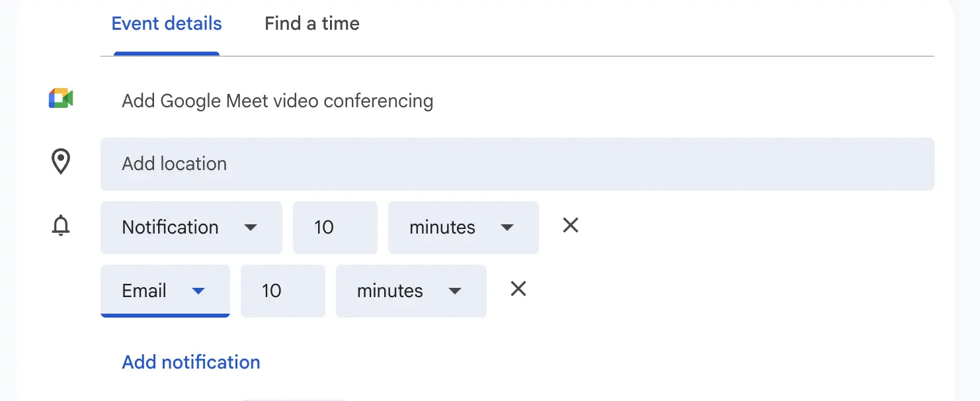
Task: Click the Notification minutes value field
Action: (335, 227)
